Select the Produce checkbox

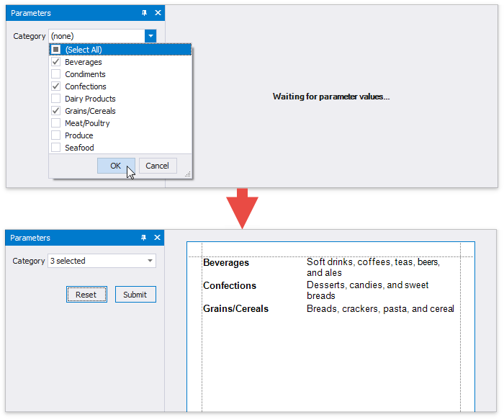(55, 135)
